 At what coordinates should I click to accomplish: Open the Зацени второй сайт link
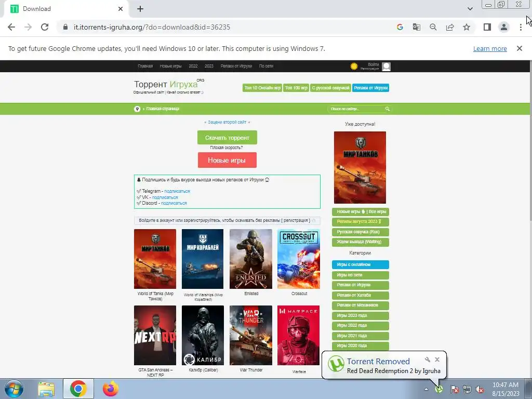227,122
